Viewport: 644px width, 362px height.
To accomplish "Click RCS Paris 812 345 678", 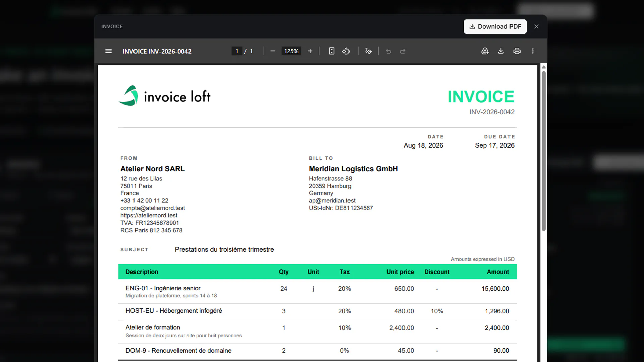I will point(151,230).
